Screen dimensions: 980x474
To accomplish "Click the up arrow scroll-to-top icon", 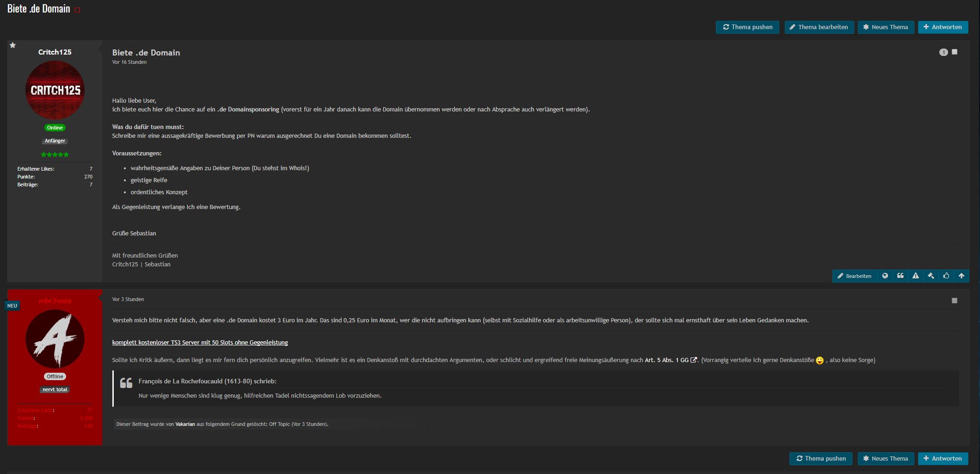I will point(961,276).
